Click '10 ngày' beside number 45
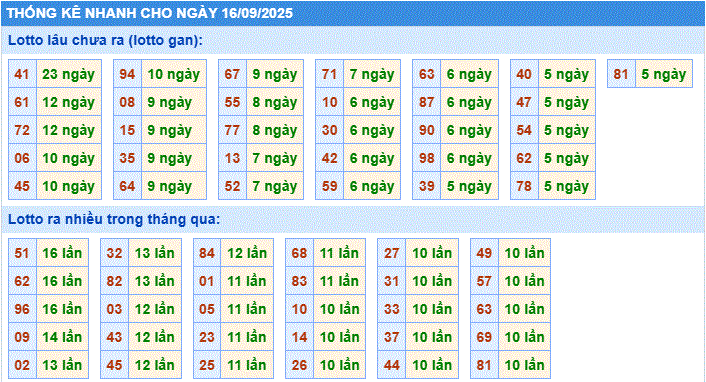The height and width of the screenshot is (382, 706). click(69, 186)
